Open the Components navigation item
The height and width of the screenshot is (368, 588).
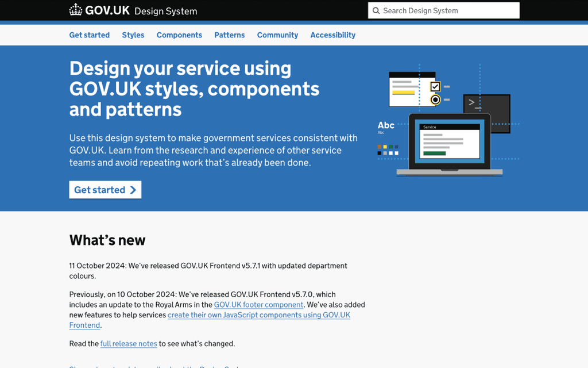(x=179, y=35)
